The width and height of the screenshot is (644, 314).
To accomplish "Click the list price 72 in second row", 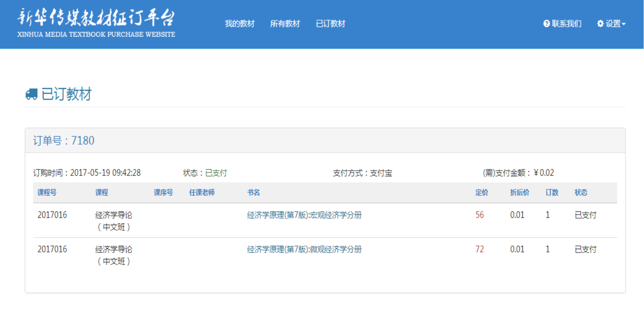I will [480, 249].
